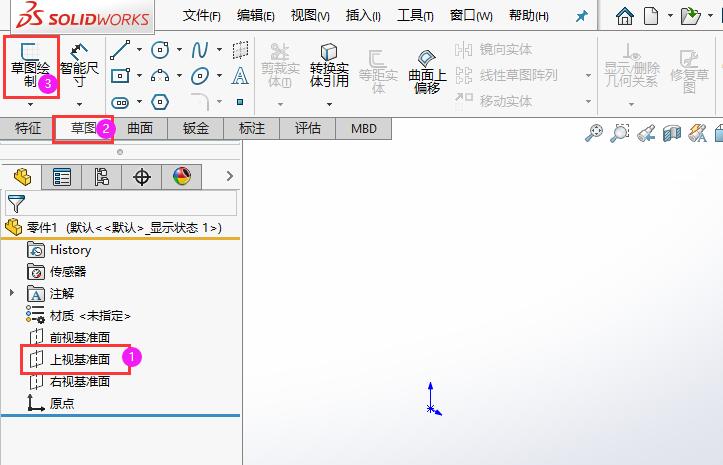
Task: Select the Circle sketch tool
Action: [160, 50]
